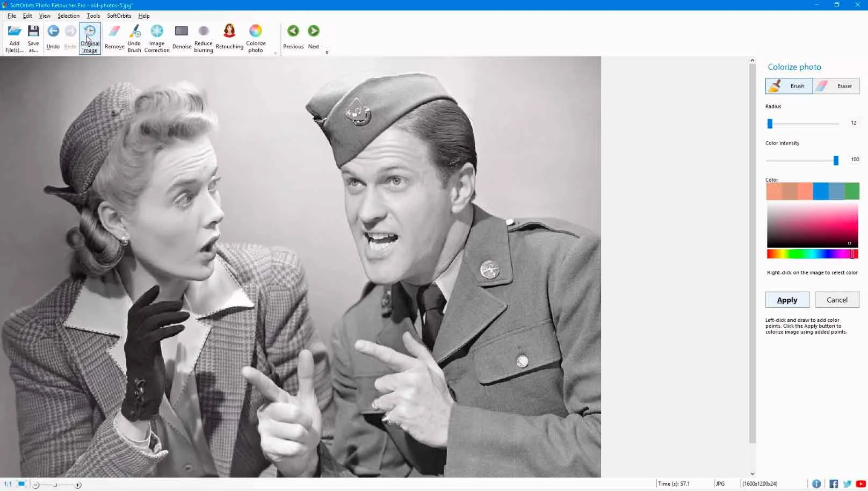This screenshot has height=491, width=868.
Task: Open the Tools menu
Action: click(93, 16)
